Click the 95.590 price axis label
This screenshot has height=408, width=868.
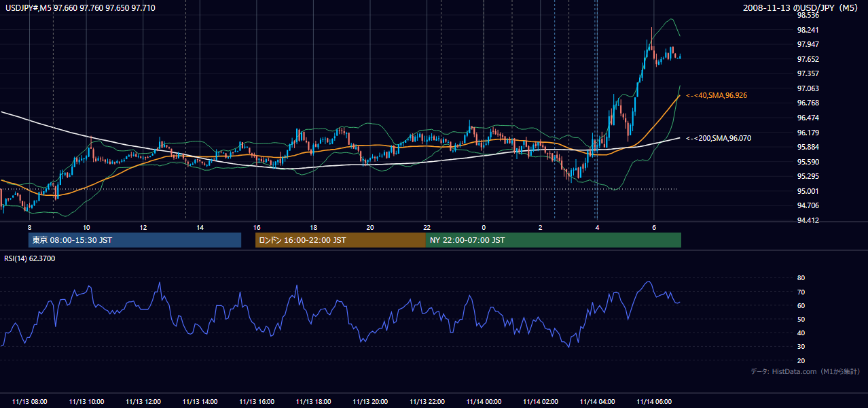pos(808,162)
